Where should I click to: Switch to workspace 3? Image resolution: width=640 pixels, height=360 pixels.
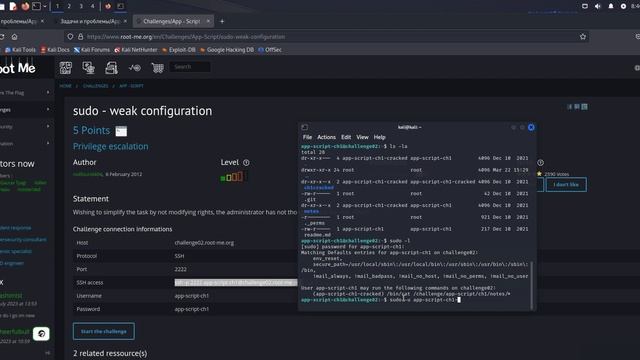[81, 6]
